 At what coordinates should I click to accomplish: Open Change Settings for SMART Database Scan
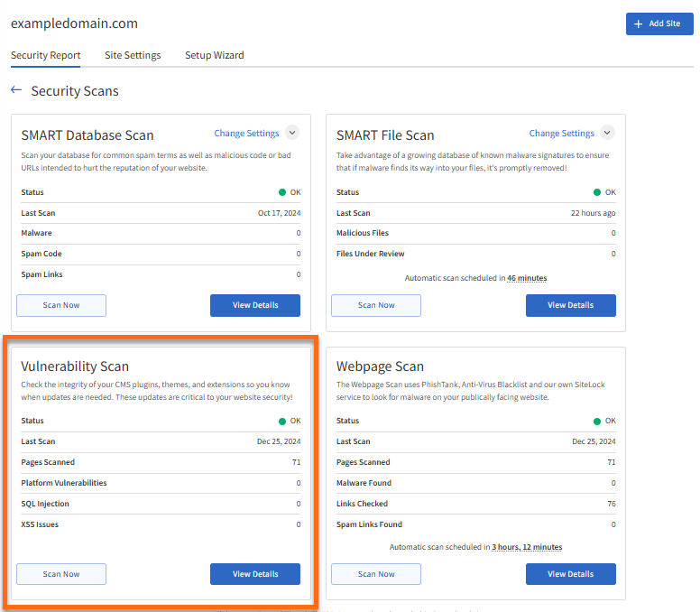[246, 134]
